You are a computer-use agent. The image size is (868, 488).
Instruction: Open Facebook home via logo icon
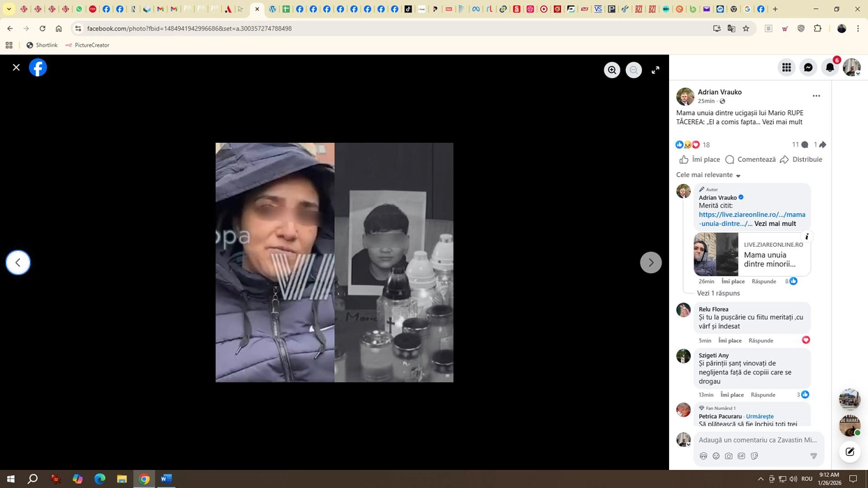pyautogui.click(x=38, y=68)
